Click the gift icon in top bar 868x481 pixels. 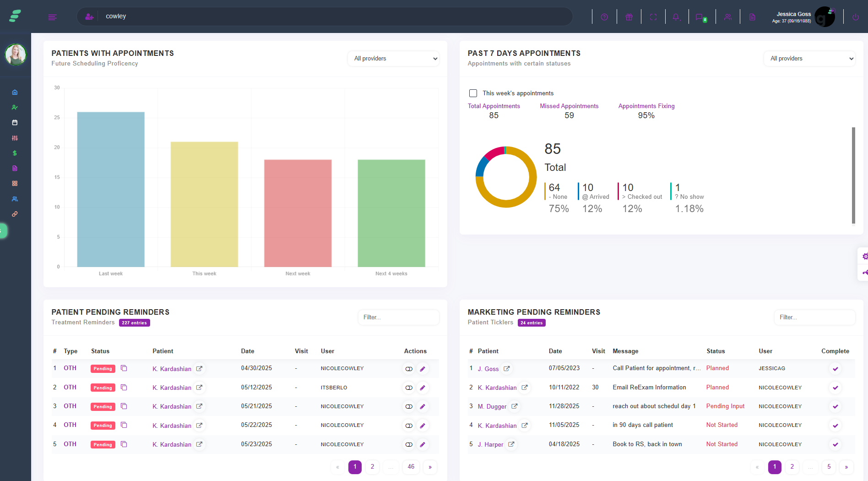point(629,17)
